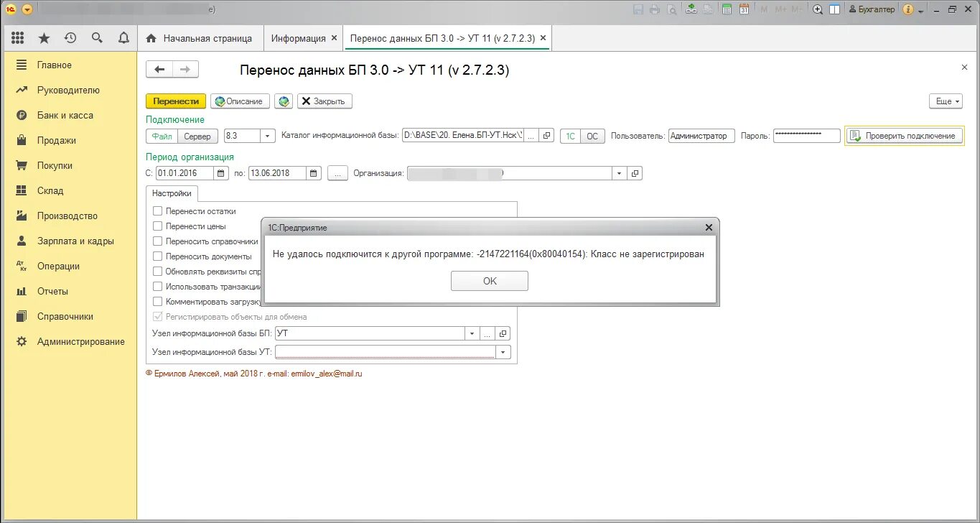Toggle Перенести остатки checkbox
Screen dimensions: 980x523
click(157, 211)
